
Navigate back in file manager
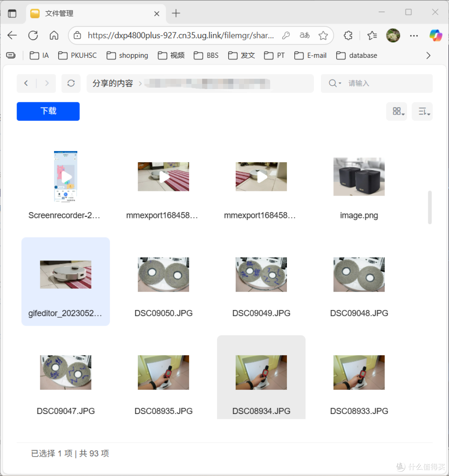pos(26,83)
